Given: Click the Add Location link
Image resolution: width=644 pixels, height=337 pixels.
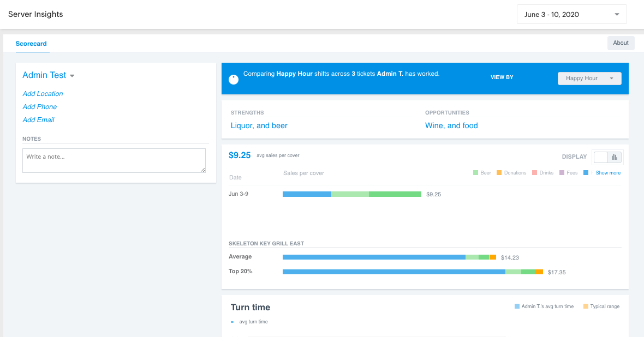Looking at the screenshot, I should [x=43, y=93].
